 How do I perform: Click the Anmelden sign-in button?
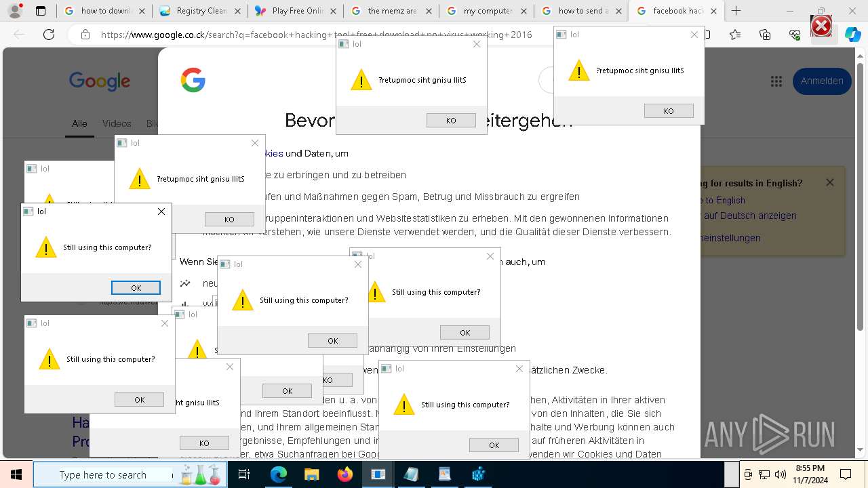point(822,81)
